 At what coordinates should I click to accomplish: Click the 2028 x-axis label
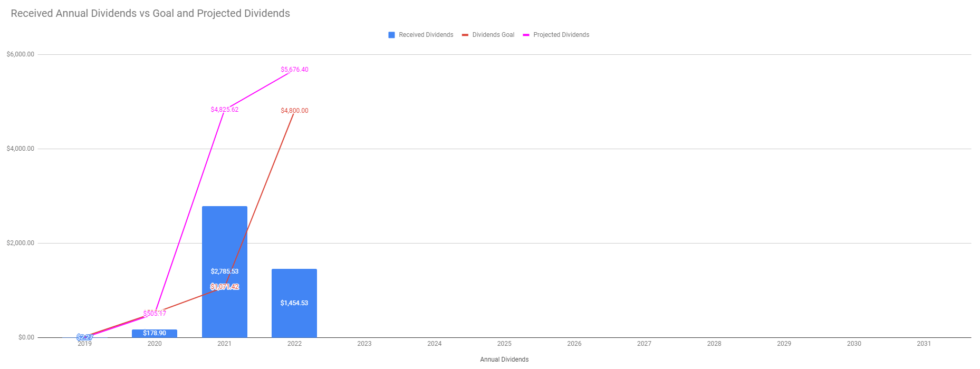point(714,344)
